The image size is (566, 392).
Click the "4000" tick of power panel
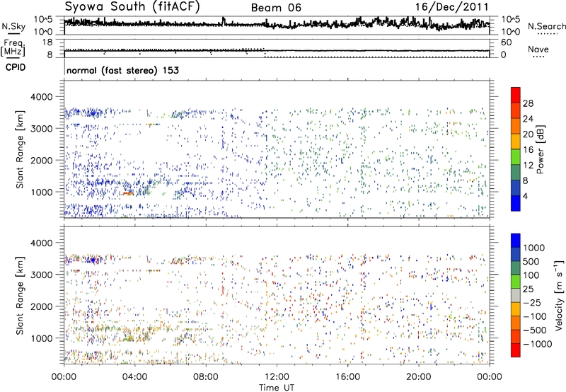click(42, 97)
